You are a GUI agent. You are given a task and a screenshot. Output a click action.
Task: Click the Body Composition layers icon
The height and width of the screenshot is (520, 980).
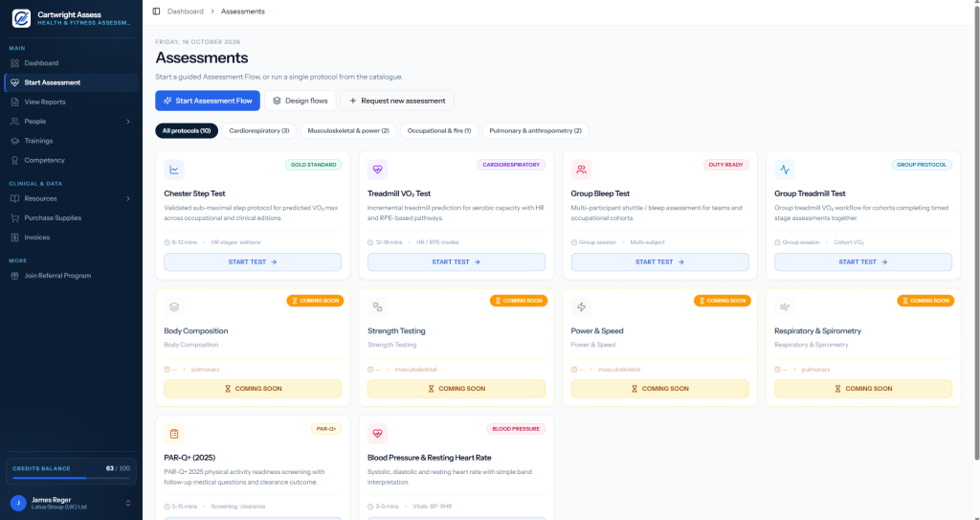pyautogui.click(x=174, y=306)
